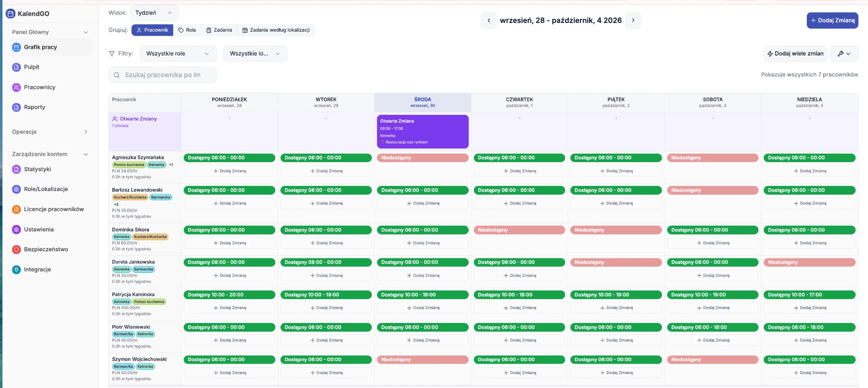Add shift for Bartosz Lewandowski on Wednesday
The height and width of the screenshot is (388, 868).
[423, 203]
